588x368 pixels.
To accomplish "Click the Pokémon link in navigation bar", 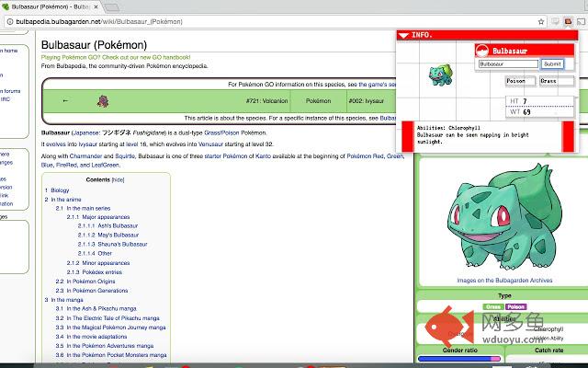I will click(318, 101).
